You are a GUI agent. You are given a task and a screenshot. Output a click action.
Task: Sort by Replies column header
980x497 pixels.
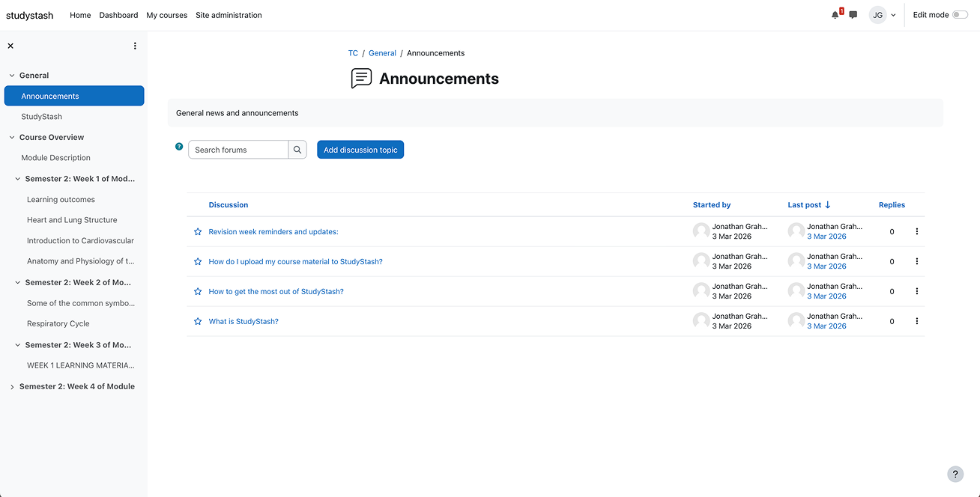pyautogui.click(x=892, y=205)
